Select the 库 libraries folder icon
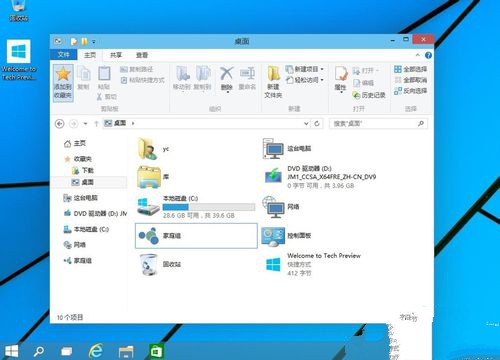The width and height of the screenshot is (500, 360). tap(149, 177)
